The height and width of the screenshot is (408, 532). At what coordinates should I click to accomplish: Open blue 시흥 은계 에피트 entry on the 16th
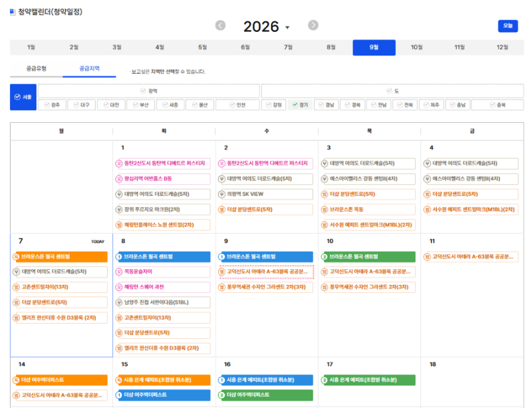265,380
